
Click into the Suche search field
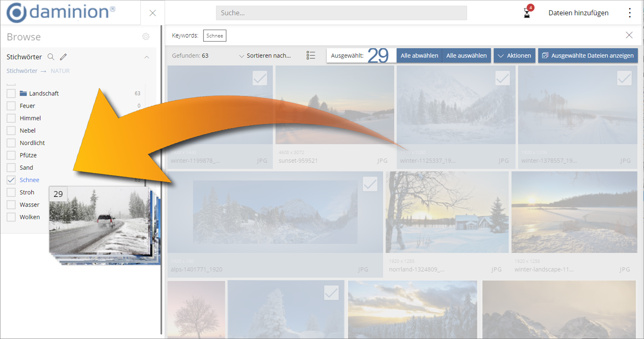pyautogui.click(x=341, y=13)
